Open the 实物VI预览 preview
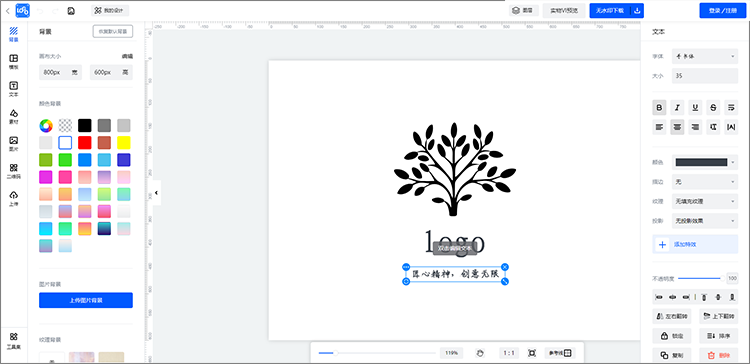The width and height of the screenshot is (750, 364). click(563, 11)
